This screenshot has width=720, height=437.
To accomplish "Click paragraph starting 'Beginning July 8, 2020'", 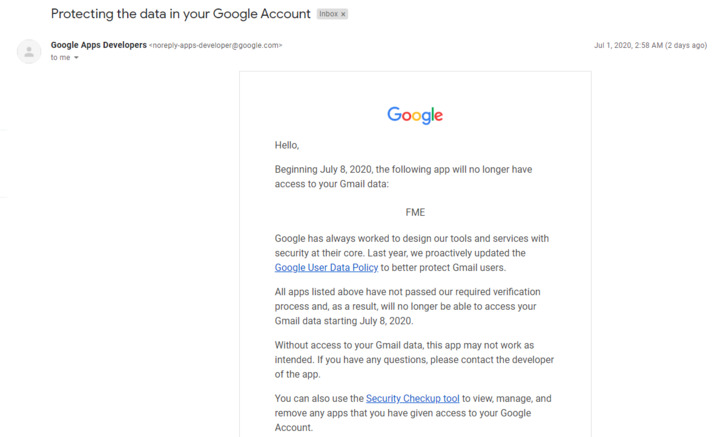I will [403, 177].
